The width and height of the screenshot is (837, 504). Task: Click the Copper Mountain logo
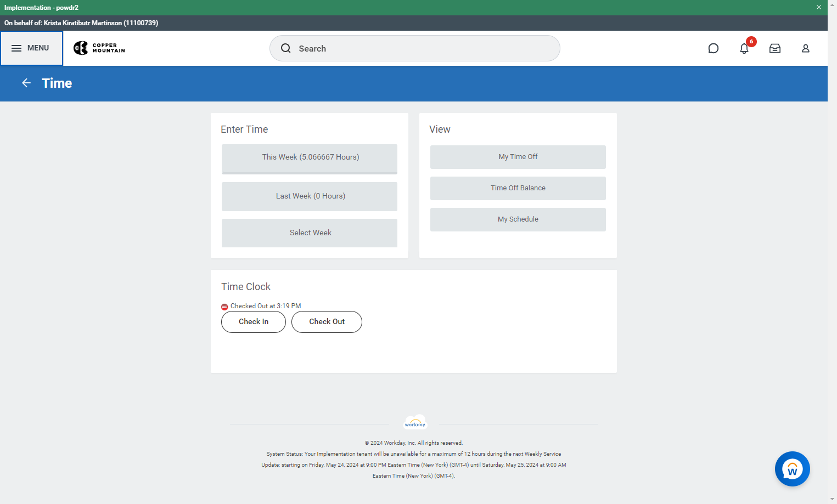[99, 48]
